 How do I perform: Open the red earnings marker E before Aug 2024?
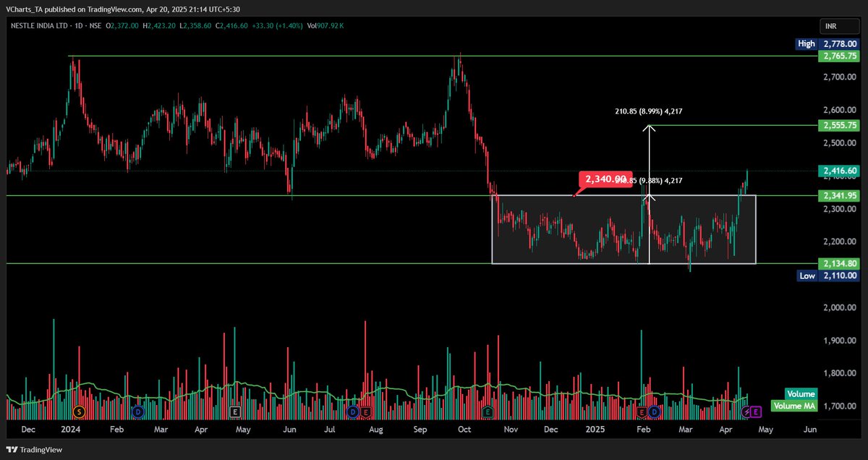365,412
